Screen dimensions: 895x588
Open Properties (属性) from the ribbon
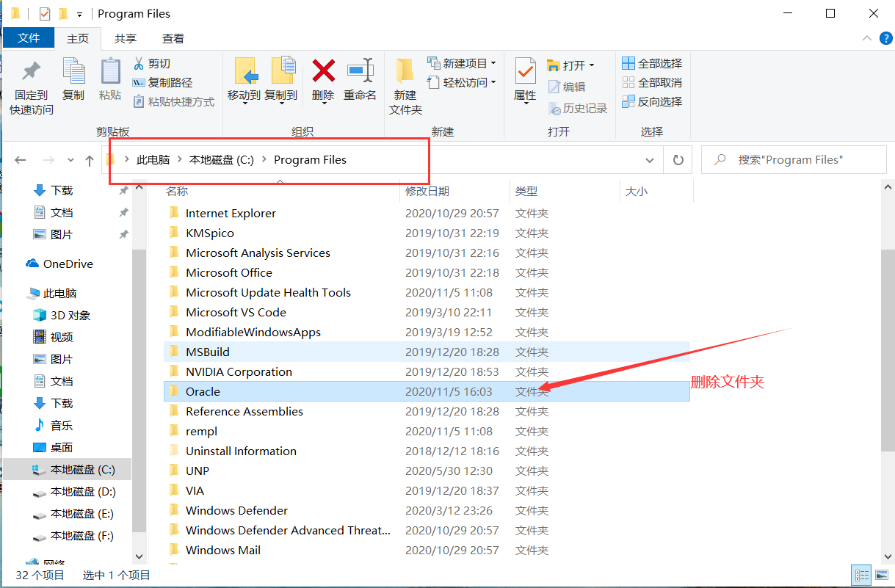[525, 79]
